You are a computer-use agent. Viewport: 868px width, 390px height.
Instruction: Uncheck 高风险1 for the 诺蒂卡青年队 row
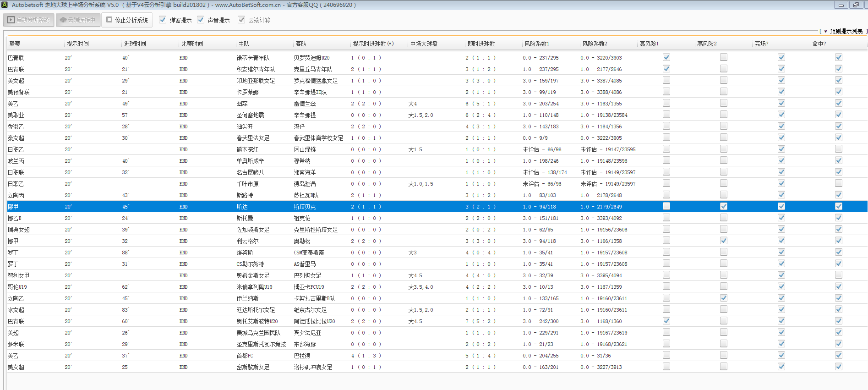(x=666, y=57)
